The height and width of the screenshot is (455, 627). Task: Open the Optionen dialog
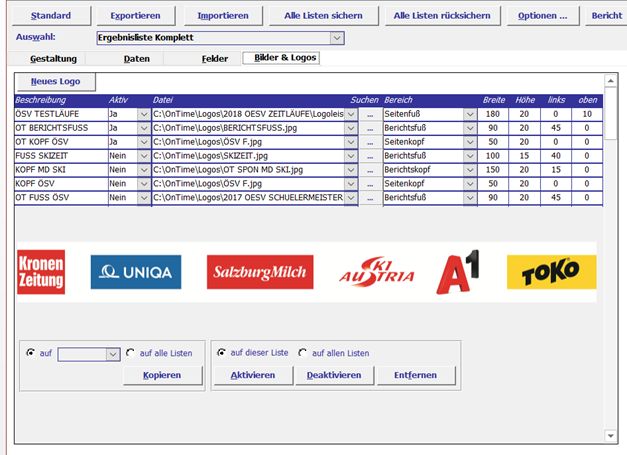[543, 16]
